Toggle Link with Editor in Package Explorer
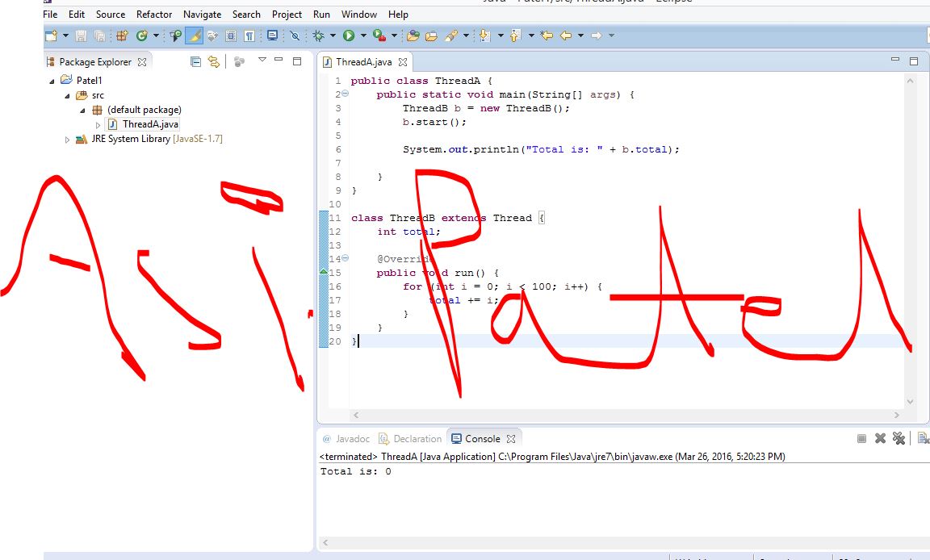 (213, 61)
